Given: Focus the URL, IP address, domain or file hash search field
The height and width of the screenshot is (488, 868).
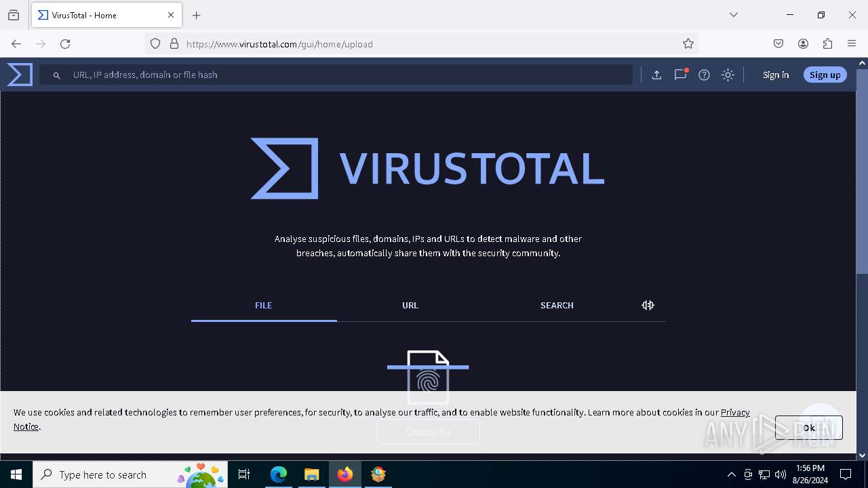Looking at the screenshot, I should [336, 75].
